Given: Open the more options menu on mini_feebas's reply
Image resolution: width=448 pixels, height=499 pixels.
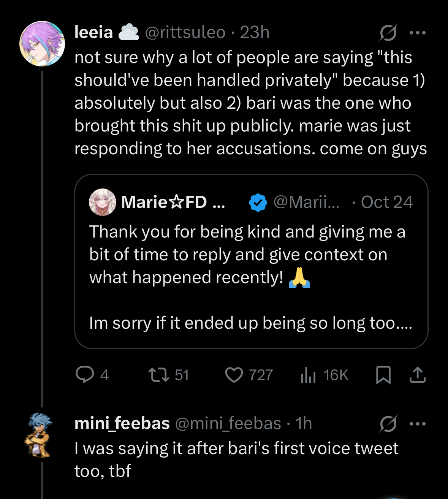Looking at the screenshot, I should click(x=418, y=424).
